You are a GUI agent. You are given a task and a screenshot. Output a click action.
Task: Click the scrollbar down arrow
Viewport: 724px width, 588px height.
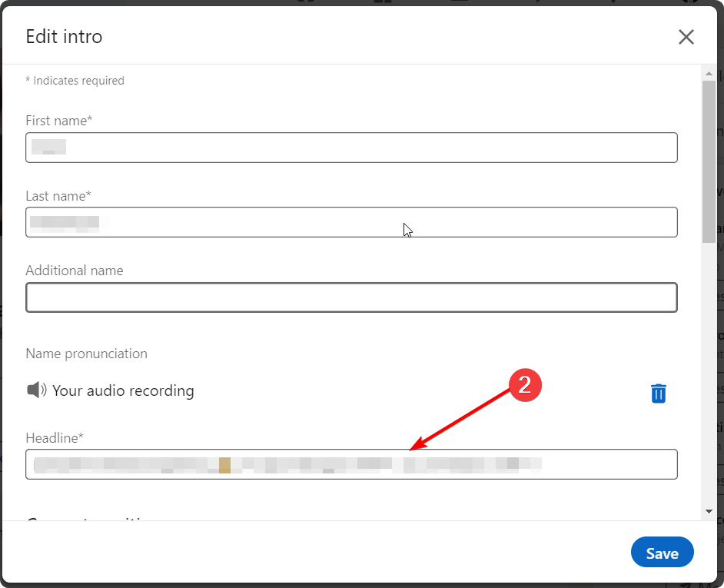(x=709, y=511)
